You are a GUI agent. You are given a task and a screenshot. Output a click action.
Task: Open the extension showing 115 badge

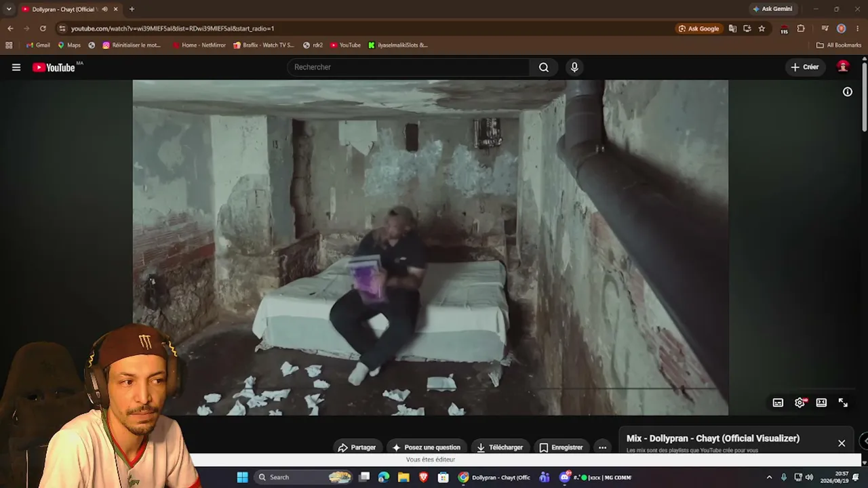pos(785,28)
